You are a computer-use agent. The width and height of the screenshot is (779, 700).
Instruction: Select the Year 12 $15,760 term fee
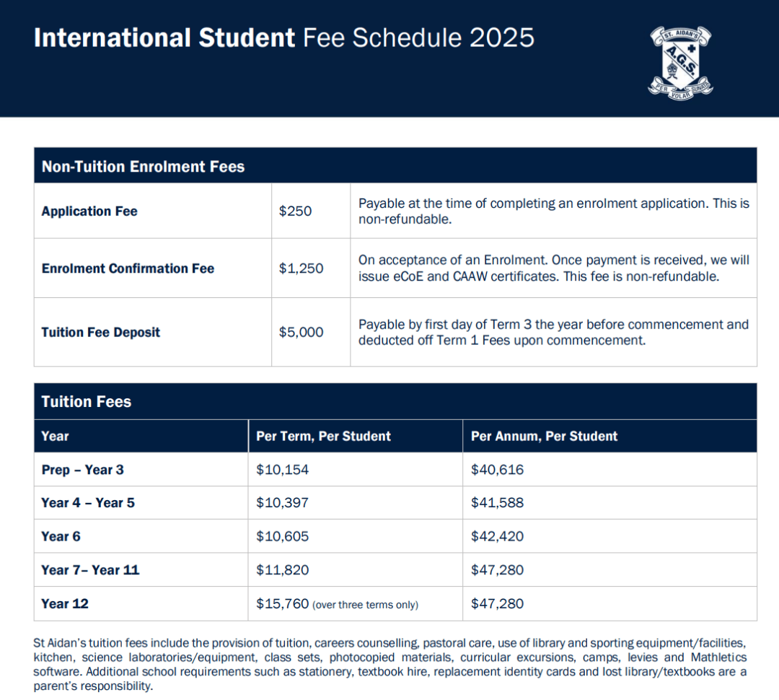coord(283,603)
